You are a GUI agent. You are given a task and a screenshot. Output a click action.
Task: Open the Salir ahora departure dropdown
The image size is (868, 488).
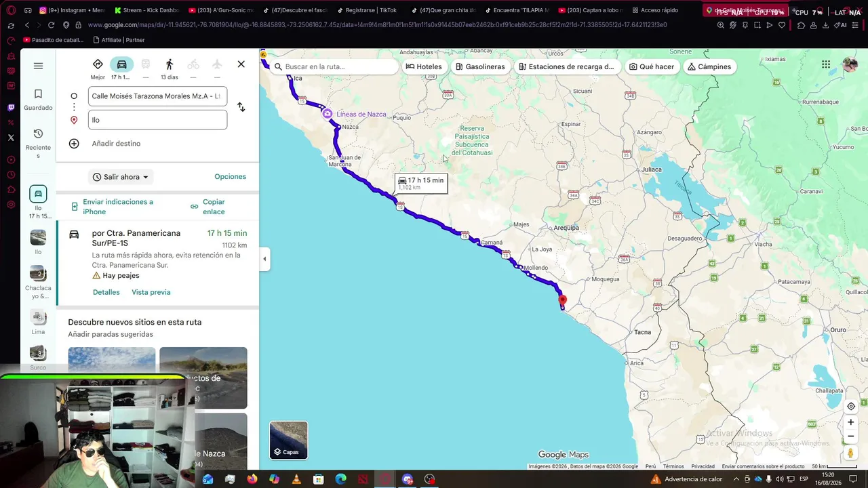(x=121, y=177)
